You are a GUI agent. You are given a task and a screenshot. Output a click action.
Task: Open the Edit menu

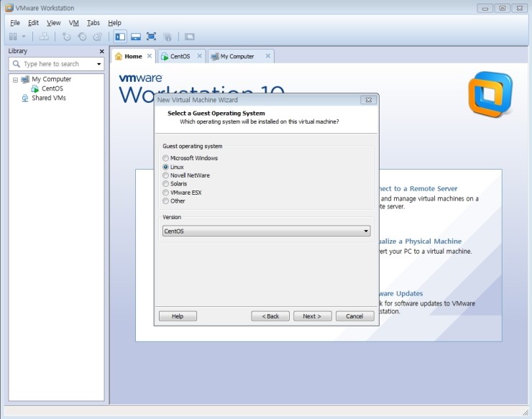(33, 23)
